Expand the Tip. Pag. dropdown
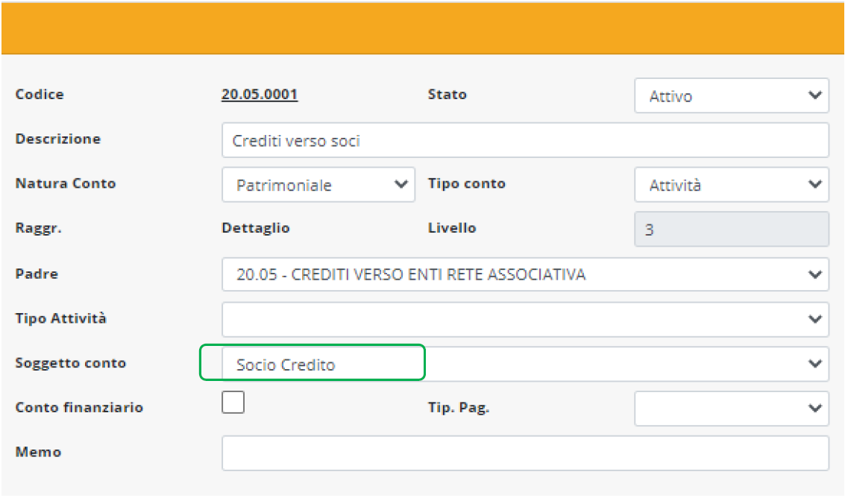Image resolution: width=848 pixels, height=504 pixels. pos(731,409)
